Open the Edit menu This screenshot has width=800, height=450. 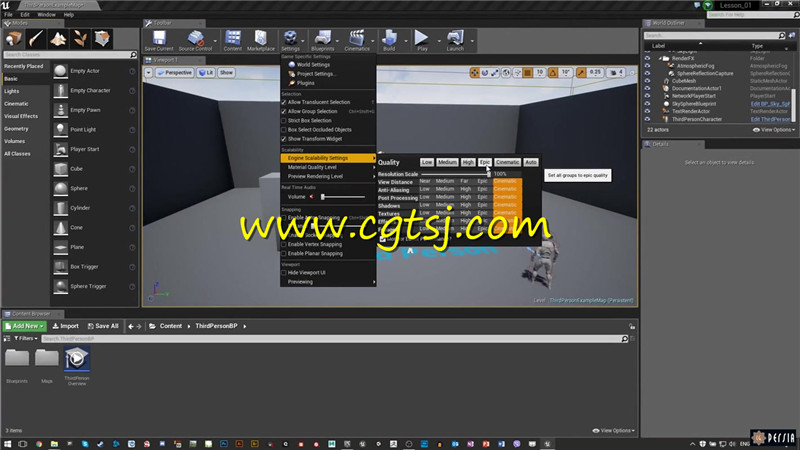click(25, 15)
